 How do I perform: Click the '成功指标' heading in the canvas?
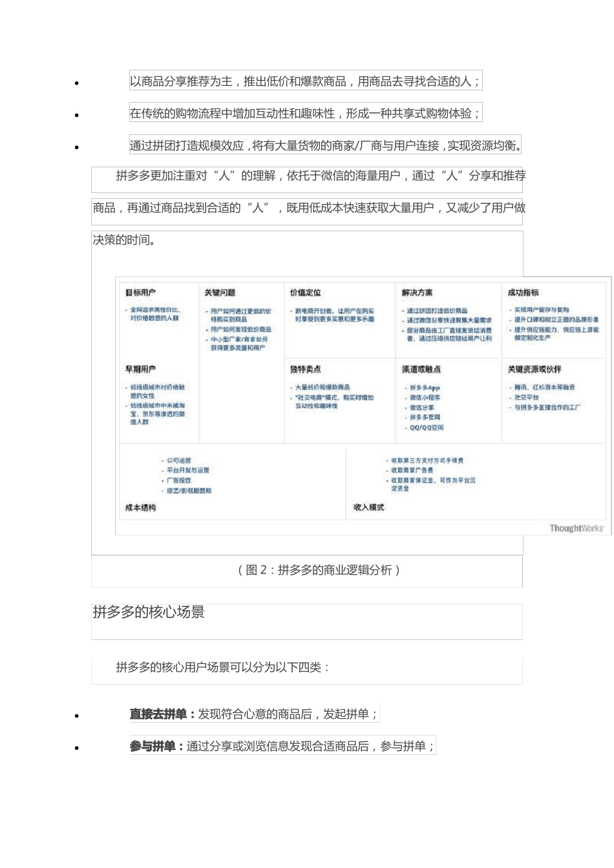(x=523, y=293)
